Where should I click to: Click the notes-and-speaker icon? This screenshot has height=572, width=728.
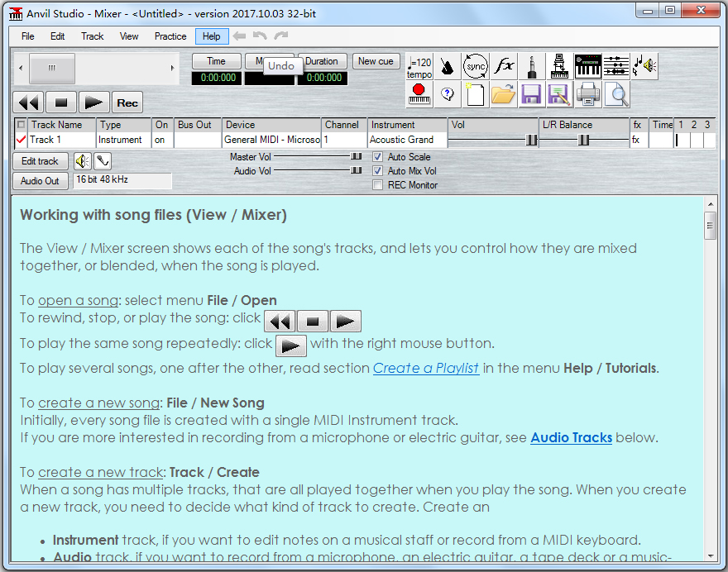coord(644,67)
